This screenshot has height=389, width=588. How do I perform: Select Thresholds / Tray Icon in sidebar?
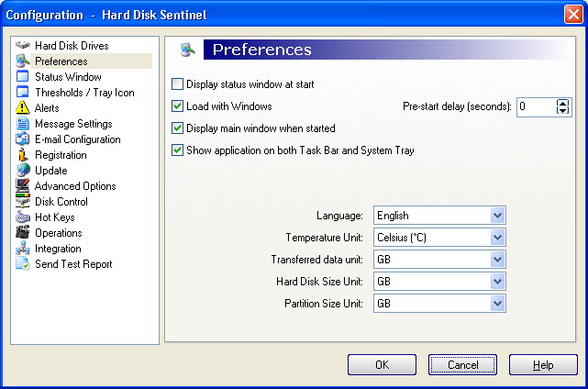[x=84, y=93]
